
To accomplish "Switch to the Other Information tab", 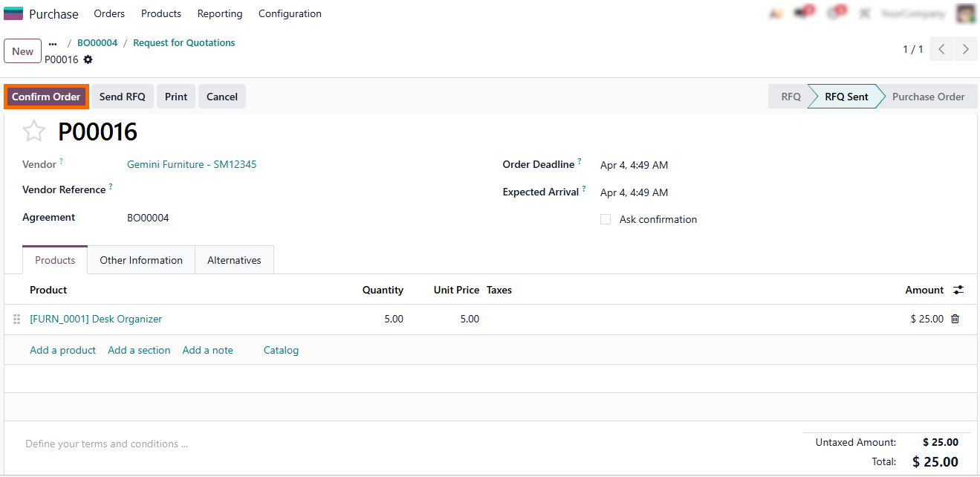I will pos(141,260).
